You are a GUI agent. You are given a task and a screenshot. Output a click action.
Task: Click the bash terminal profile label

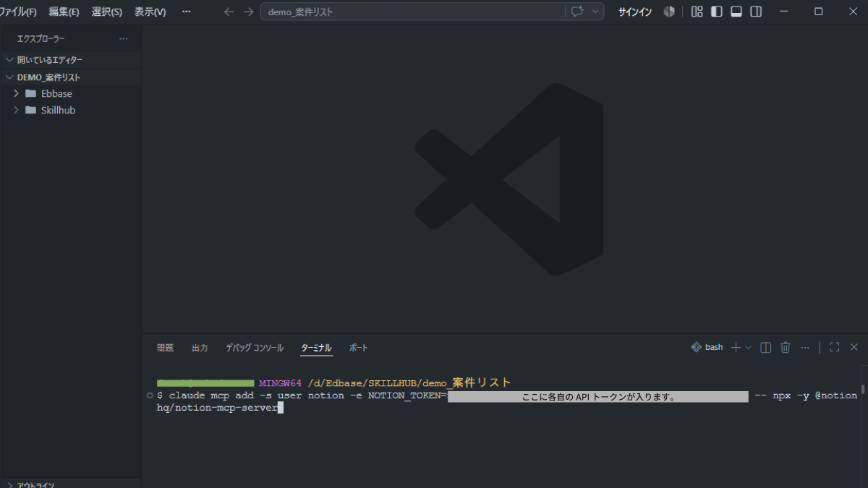pos(707,347)
